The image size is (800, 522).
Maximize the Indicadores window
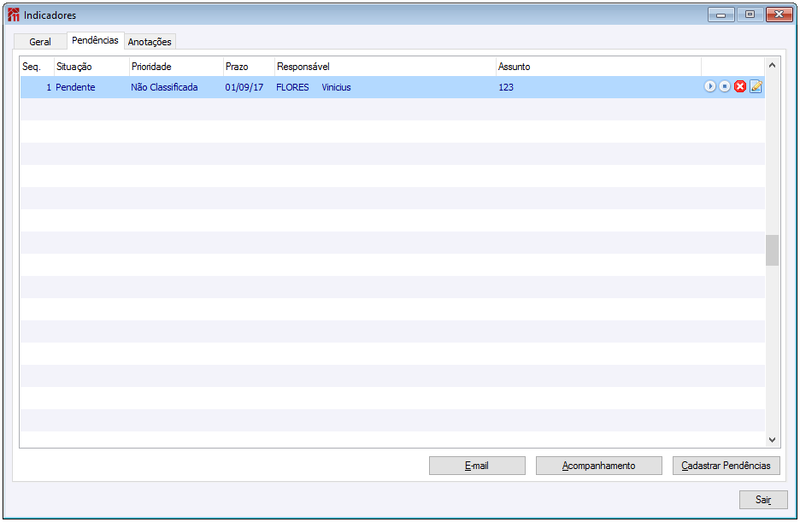pos(750,15)
